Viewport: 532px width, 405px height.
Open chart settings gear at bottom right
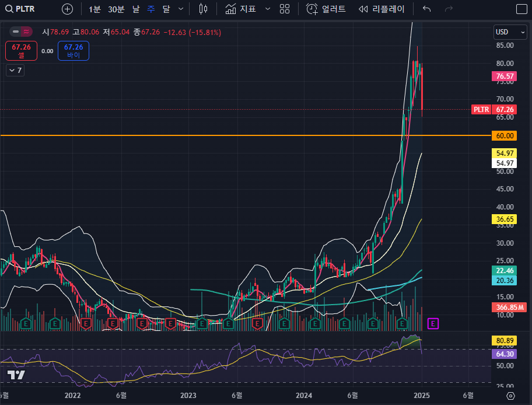click(510, 396)
